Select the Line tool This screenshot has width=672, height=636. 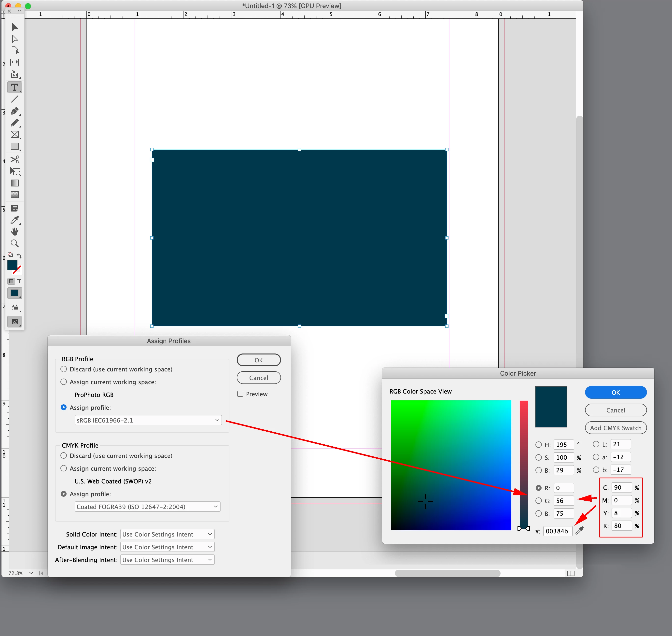[x=14, y=99]
